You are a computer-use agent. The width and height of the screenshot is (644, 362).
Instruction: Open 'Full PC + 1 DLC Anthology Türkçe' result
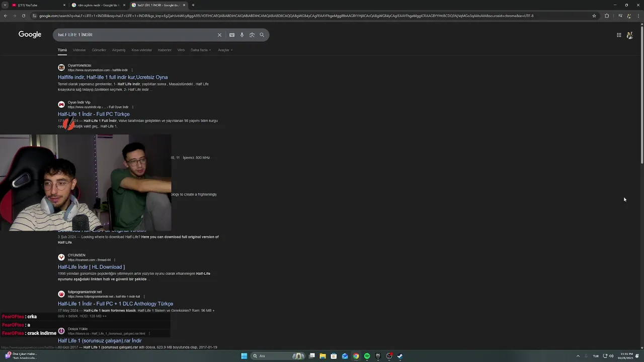tap(115, 304)
